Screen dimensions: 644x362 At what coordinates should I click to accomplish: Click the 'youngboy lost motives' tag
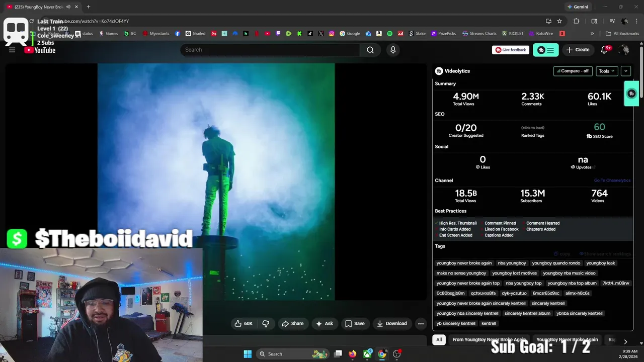514,273
